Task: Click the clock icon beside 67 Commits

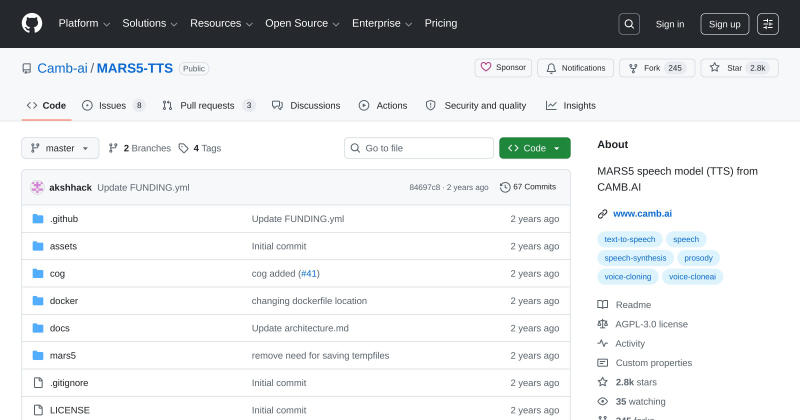Action: click(505, 187)
